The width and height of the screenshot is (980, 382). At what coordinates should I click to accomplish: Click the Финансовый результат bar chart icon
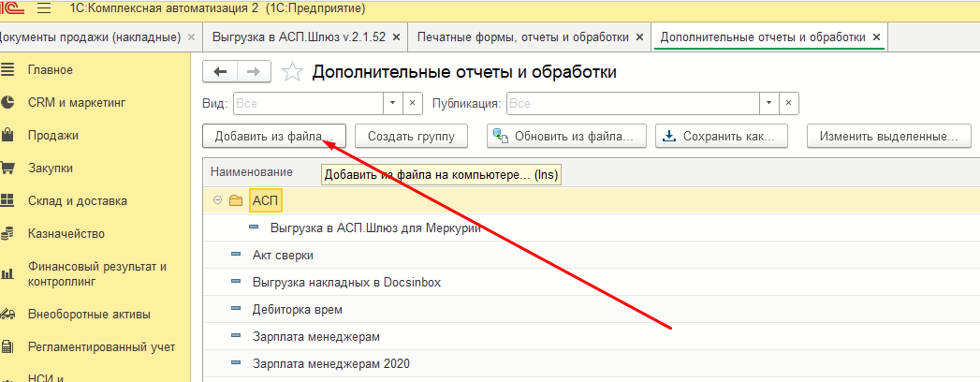coord(7,273)
